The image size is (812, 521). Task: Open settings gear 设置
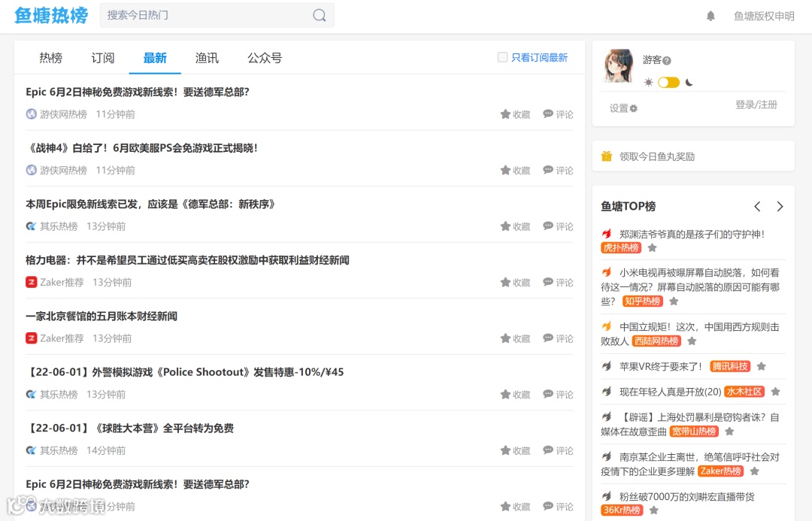(x=623, y=108)
